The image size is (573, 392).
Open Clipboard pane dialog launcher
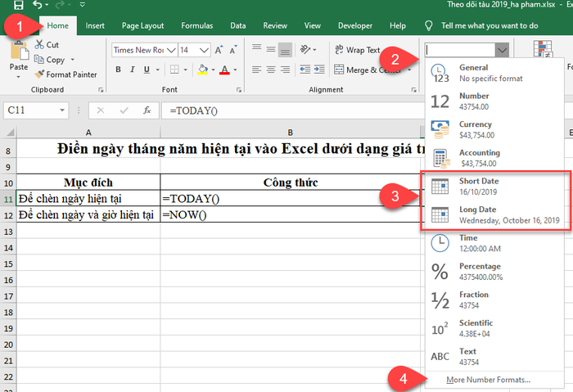coord(101,90)
